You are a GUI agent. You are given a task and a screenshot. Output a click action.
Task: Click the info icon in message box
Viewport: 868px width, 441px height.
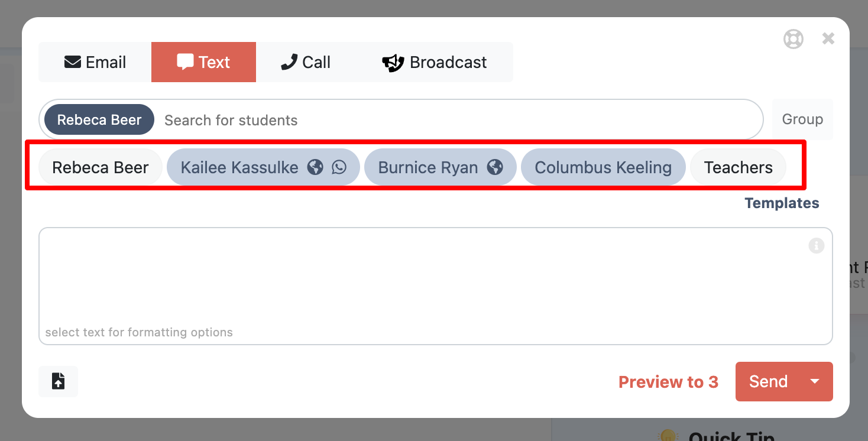coord(816,245)
